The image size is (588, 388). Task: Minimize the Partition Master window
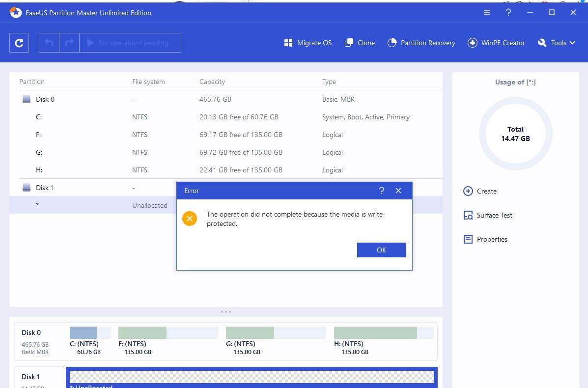point(530,12)
